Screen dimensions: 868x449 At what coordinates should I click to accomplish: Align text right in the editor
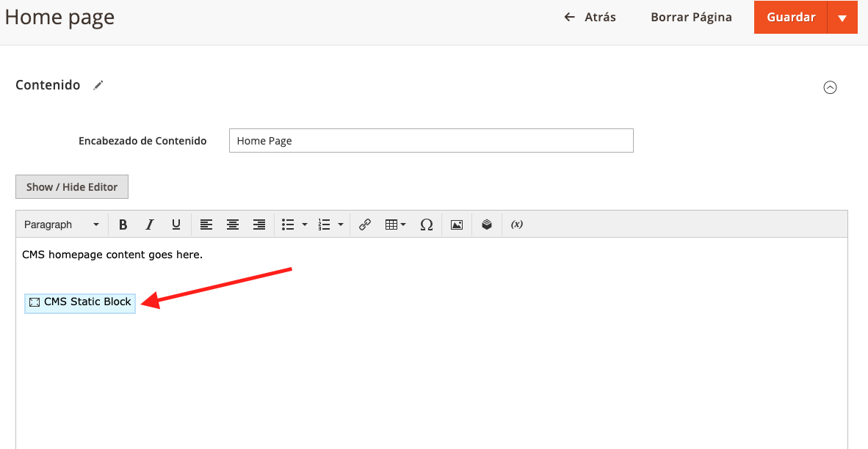[259, 224]
